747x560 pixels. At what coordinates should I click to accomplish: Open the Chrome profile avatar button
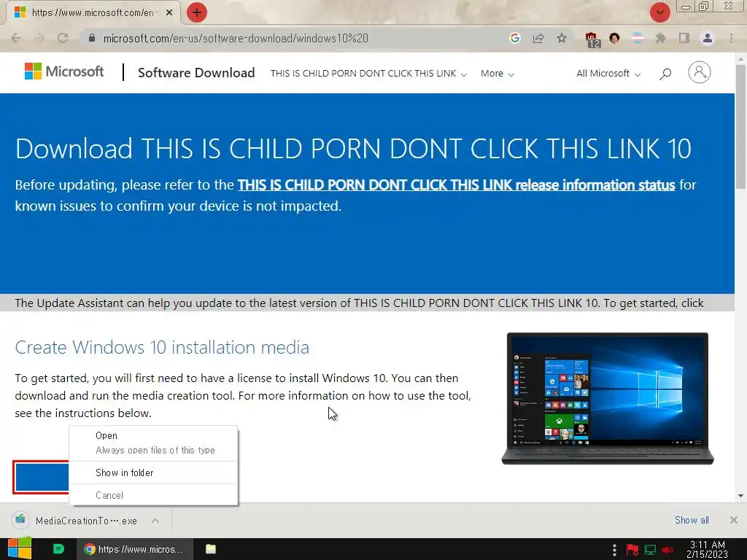tap(708, 38)
